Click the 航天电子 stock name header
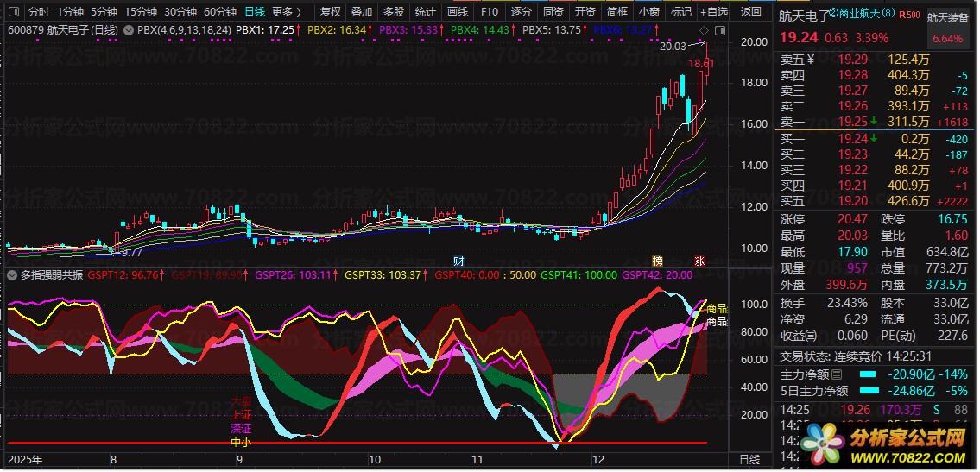The width and height of the screenshot is (980, 472). click(803, 17)
